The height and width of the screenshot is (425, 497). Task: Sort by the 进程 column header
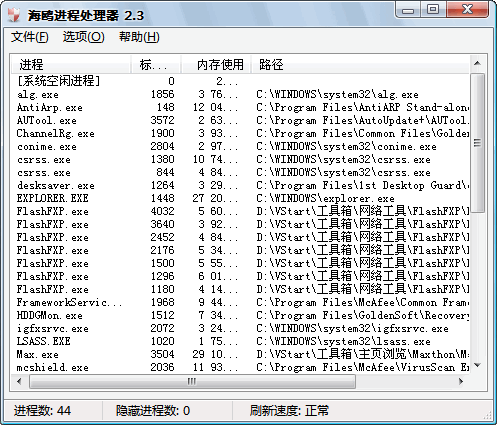click(x=71, y=64)
